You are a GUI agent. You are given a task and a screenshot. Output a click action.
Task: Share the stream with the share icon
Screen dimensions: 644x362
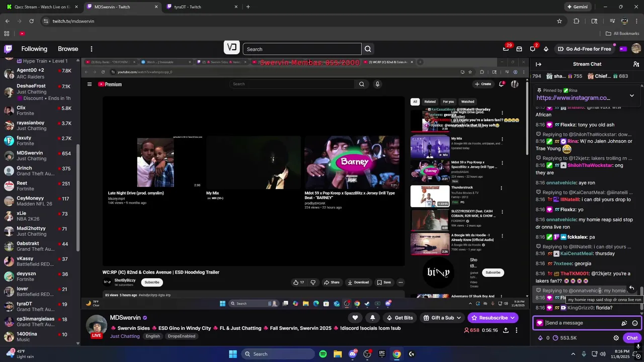[x=506, y=330]
